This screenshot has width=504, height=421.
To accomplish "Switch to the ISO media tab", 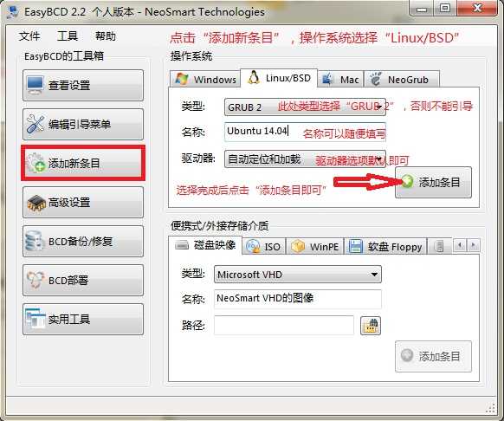I will pyautogui.click(x=264, y=247).
